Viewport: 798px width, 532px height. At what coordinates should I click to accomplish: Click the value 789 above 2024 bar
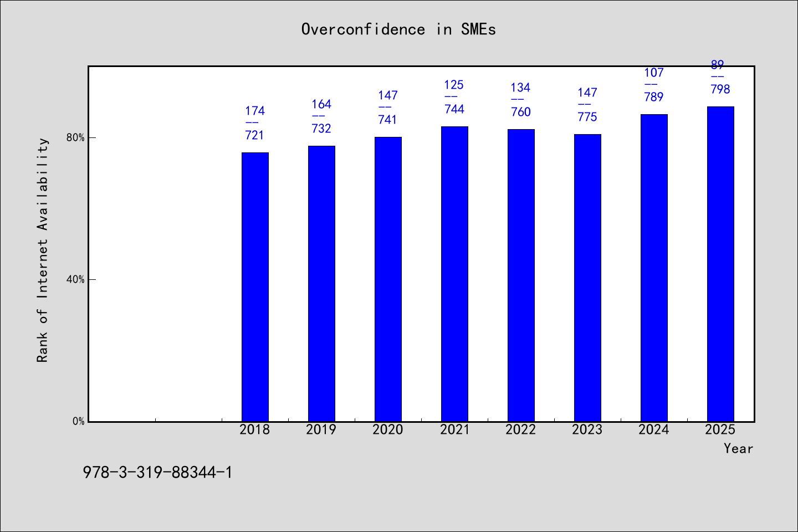654,97
